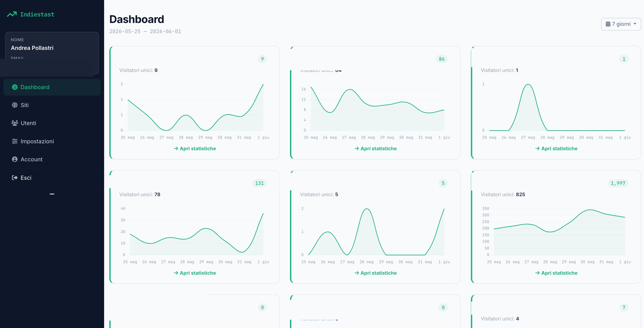Click the 86 pageviews badge
644x328 pixels.
442,59
